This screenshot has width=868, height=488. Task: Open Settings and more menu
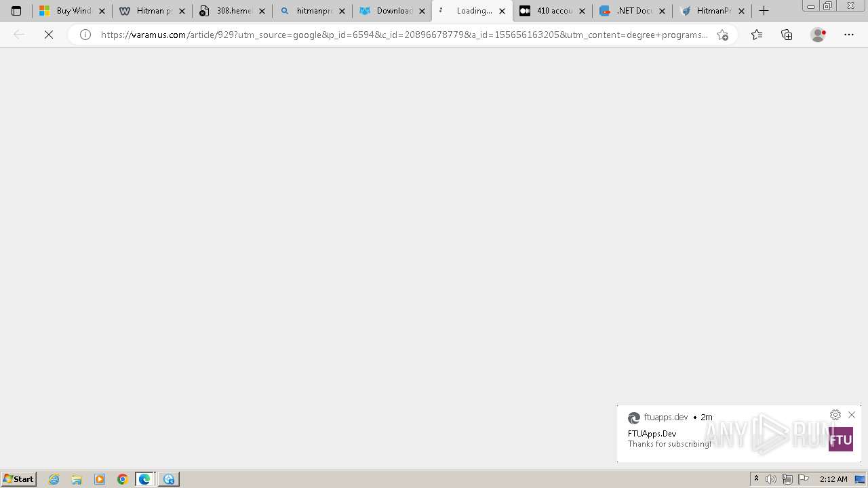click(x=849, y=35)
